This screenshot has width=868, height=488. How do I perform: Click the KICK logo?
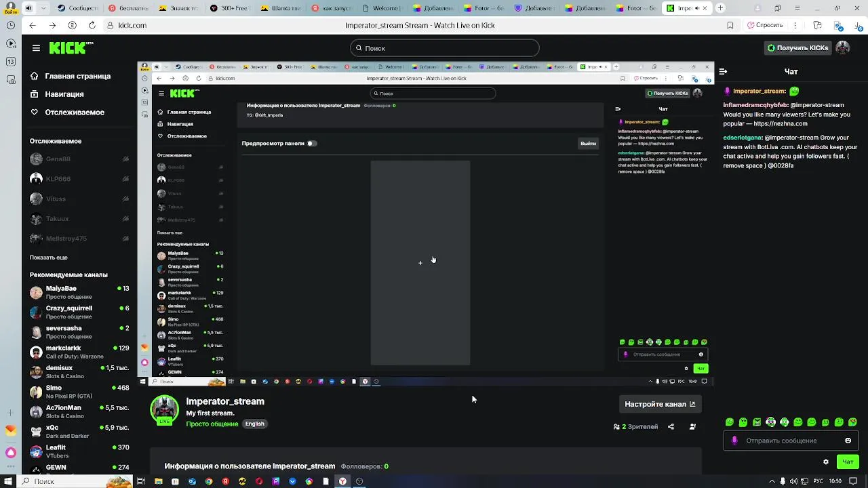point(71,48)
